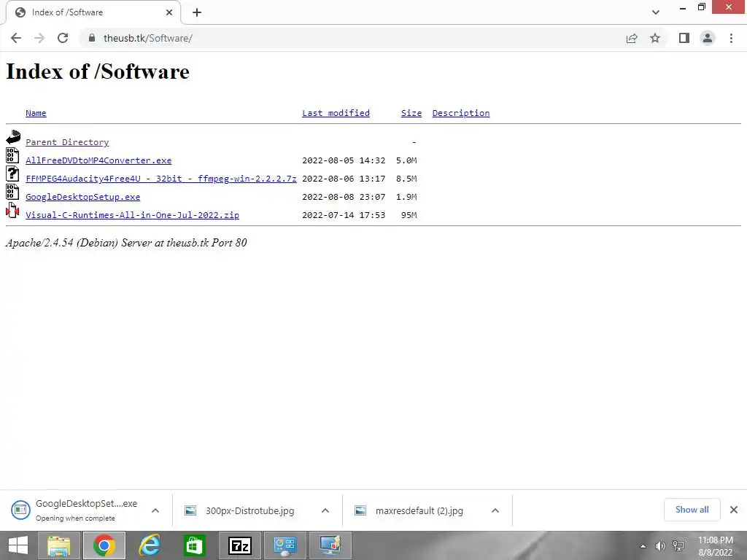Screen dimensions: 747x560
Task: Show hidden system tray icons
Action: click(x=643, y=546)
